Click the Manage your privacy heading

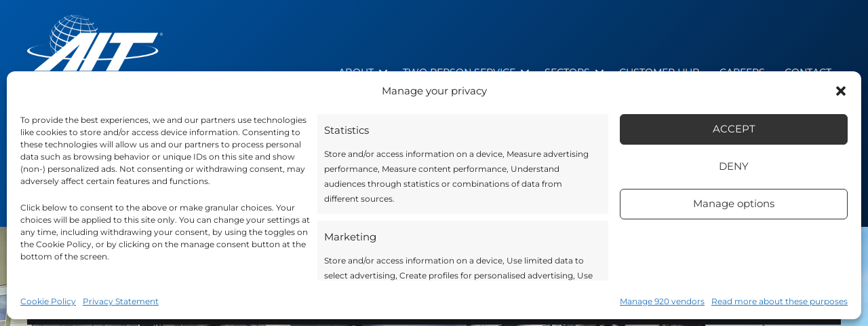click(x=434, y=91)
